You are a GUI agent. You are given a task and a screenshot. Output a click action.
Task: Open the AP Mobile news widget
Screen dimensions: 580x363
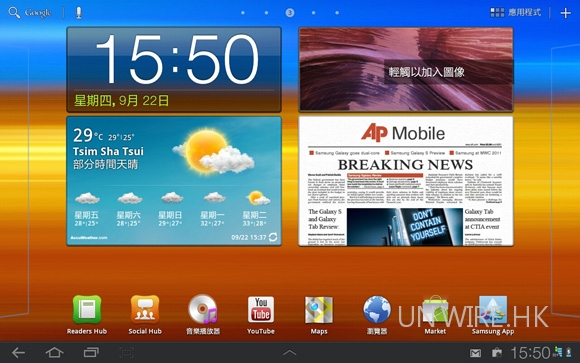click(406, 181)
